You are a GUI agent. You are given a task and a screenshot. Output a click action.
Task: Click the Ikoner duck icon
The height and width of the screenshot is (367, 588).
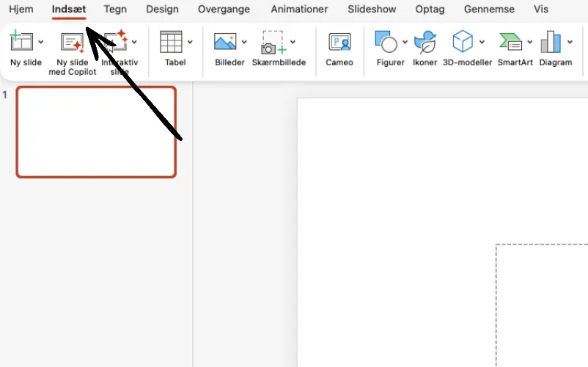[x=425, y=42]
